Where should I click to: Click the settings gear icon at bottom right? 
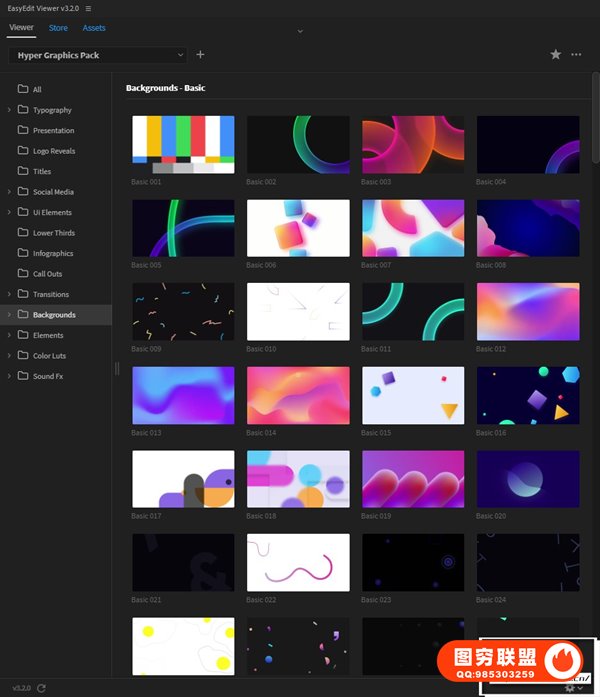point(570,688)
